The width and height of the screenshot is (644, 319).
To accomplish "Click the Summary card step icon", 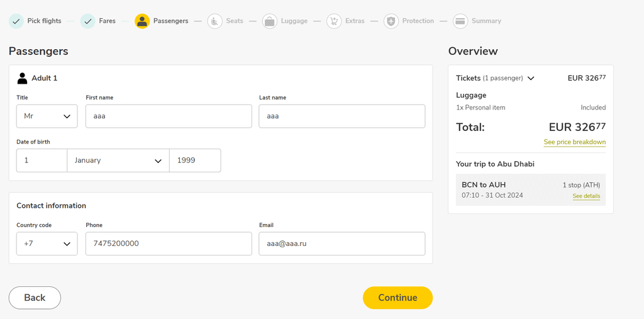I will (x=460, y=21).
